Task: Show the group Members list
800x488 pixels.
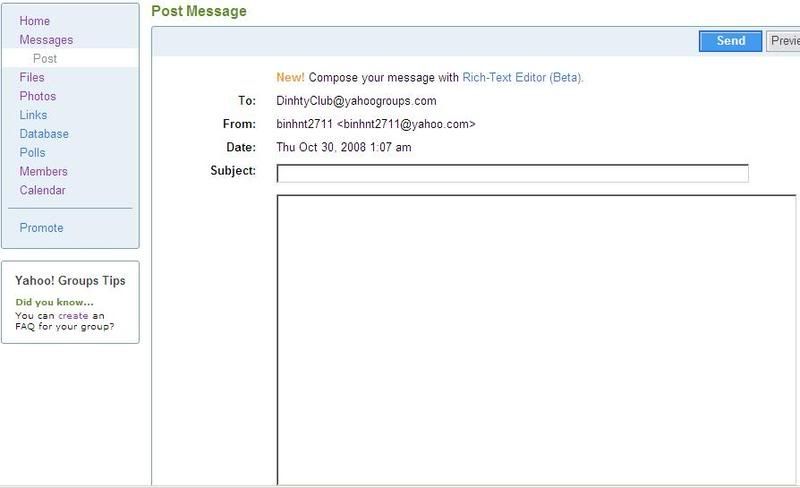Action: coord(43,172)
